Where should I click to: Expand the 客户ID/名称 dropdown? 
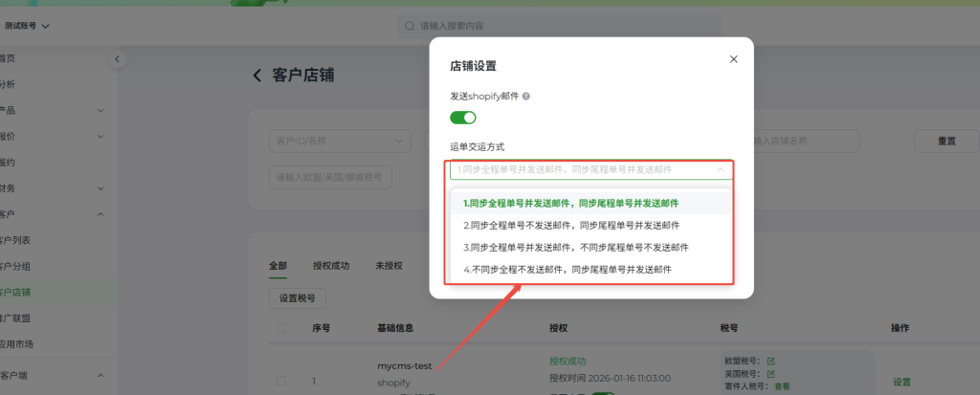point(337,141)
